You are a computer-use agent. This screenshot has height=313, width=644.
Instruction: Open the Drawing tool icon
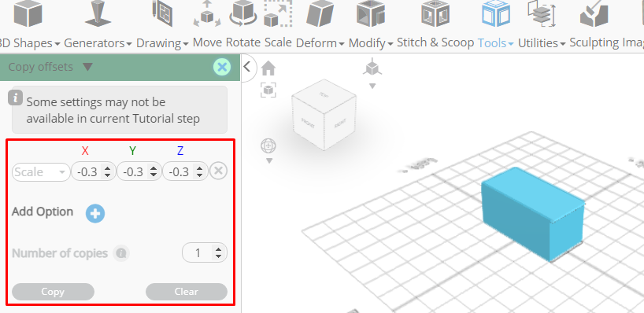[x=162, y=13]
